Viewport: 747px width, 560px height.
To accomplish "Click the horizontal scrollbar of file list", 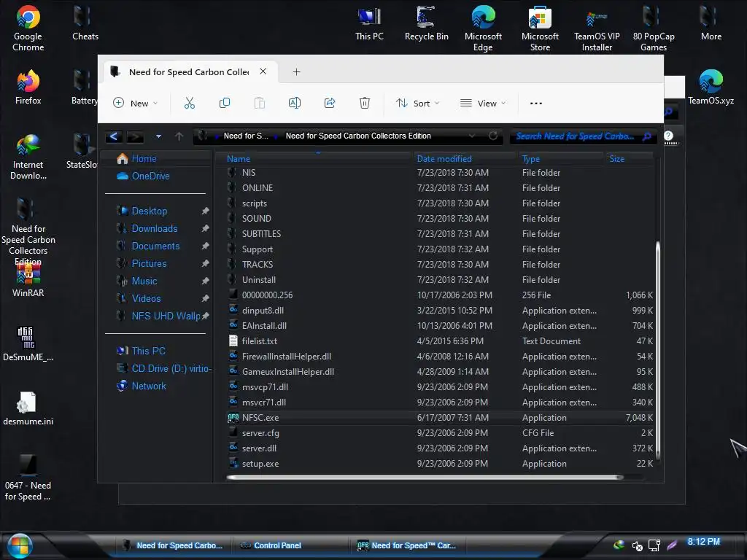I will click(425, 477).
